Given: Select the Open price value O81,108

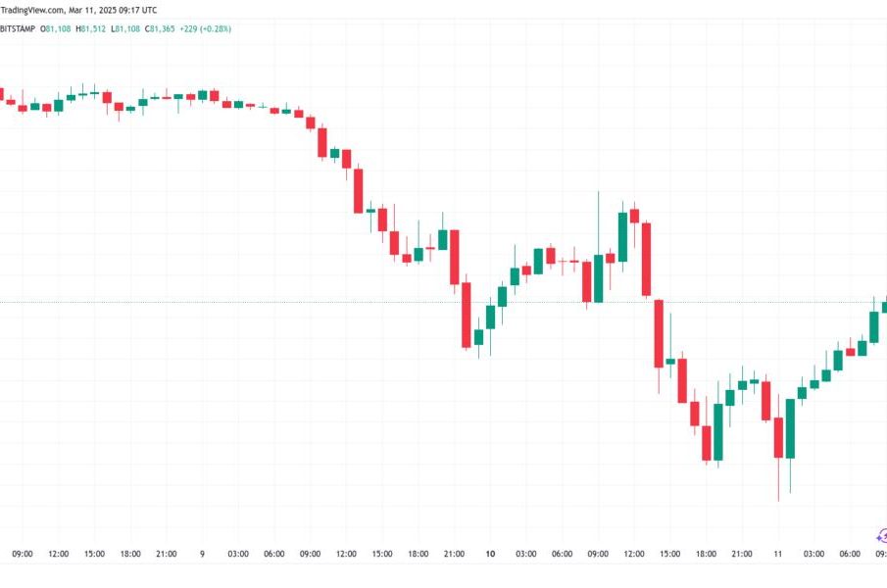Looking at the screenshot, I should 56,28.
